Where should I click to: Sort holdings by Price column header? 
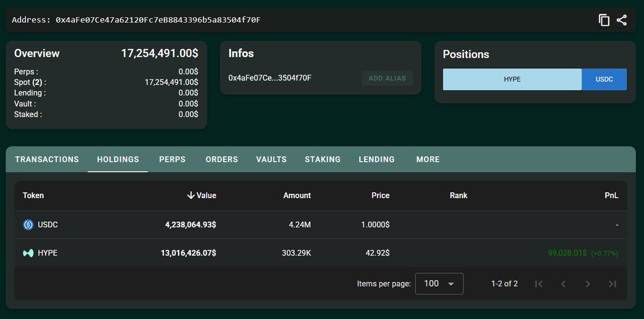coord(380,195)
